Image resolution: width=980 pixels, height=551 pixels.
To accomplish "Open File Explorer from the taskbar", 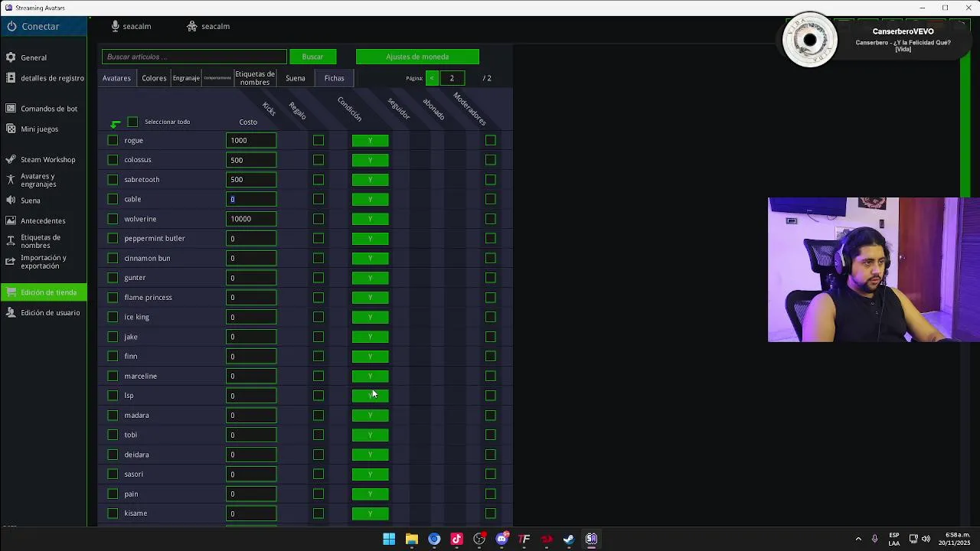I will point(412,539).
